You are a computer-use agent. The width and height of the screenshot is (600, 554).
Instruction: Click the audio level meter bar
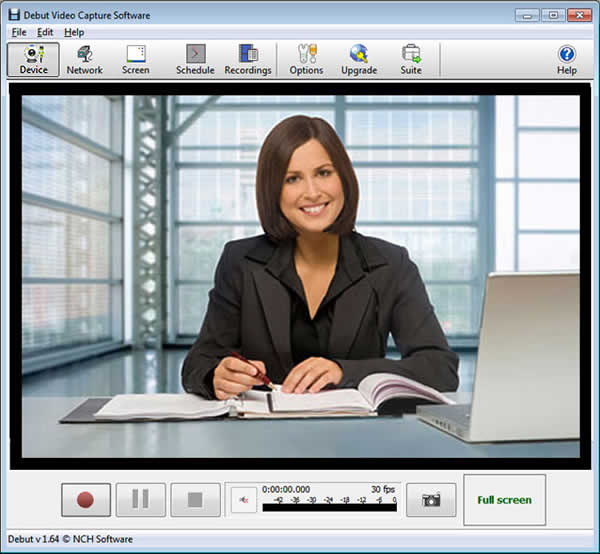[x=329, y=507]
